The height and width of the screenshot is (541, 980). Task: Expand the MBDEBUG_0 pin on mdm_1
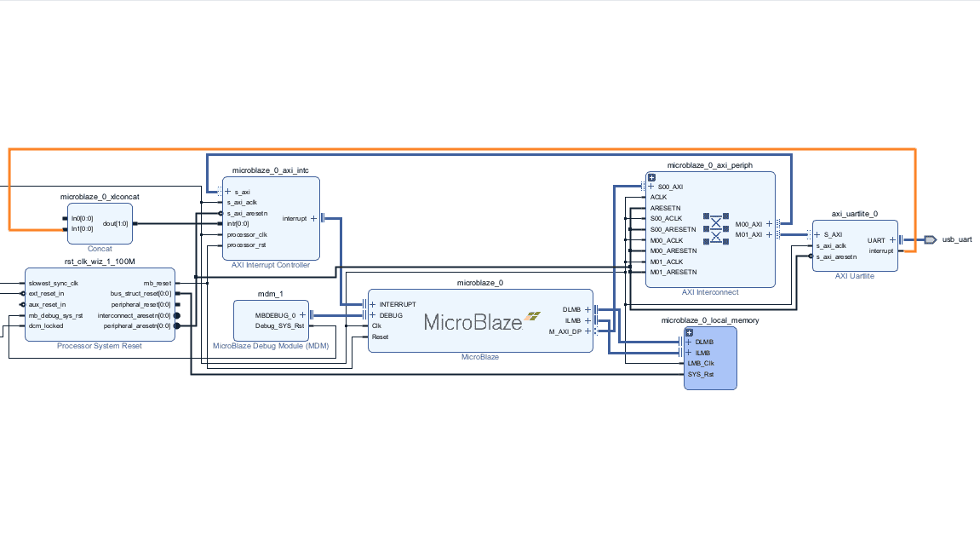point(301,315)
